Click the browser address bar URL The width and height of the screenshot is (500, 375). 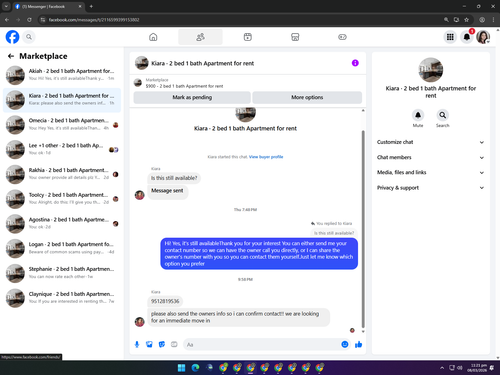click(x=94, y=20)
